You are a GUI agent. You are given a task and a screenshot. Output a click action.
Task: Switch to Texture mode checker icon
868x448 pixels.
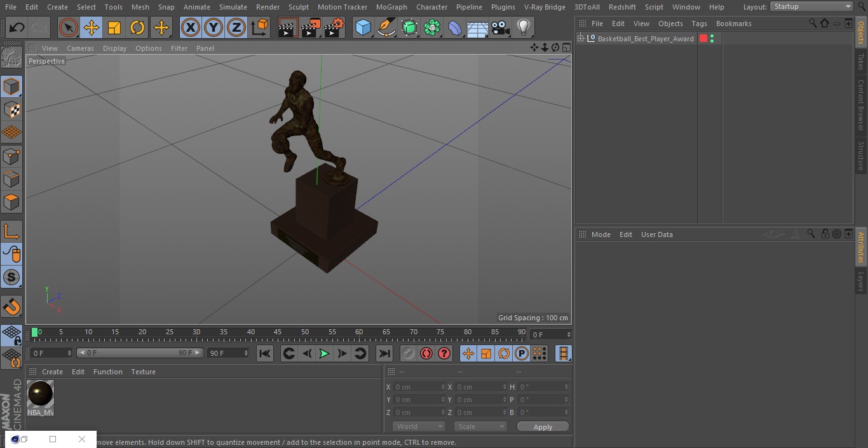11,109
